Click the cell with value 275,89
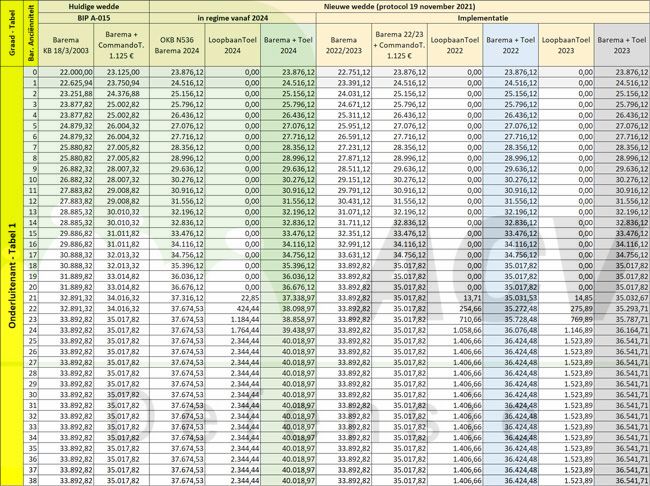Screen dimensions: 650x486 click(x=566, y=309)
